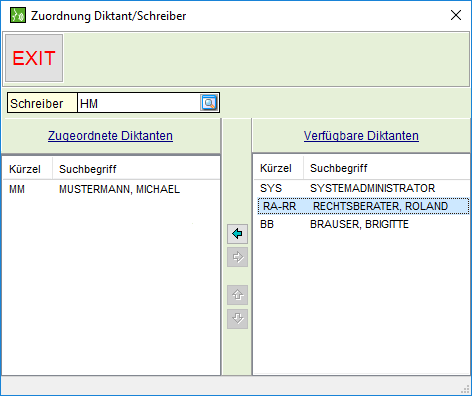The width and height of the screenshot is (472, 396).
Task: Select the MM Kürzel cell
Action: click(17, 189)
